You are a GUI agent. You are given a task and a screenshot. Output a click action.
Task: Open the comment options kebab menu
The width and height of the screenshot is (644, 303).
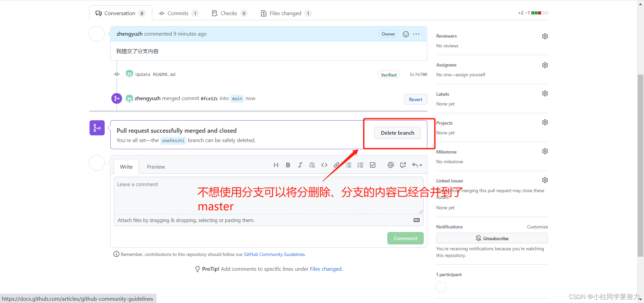click(416, 34)
